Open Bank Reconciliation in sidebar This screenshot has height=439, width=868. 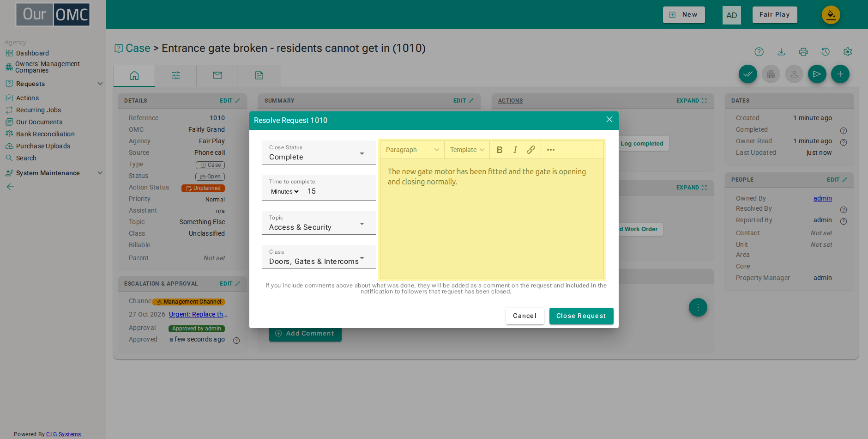45,134
